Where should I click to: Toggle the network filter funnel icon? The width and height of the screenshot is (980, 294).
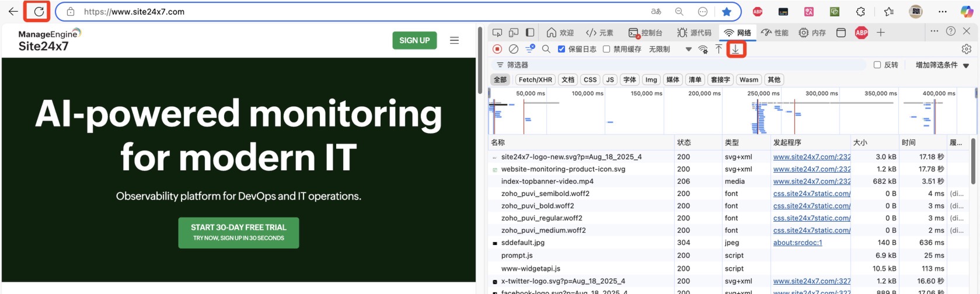click(x=530, y=48)
